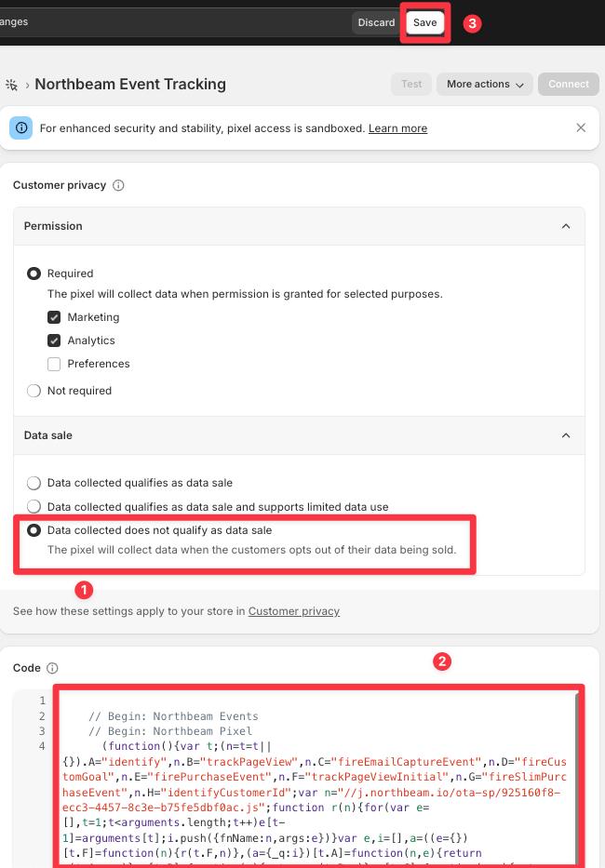This screenshot has width=605, height=868.
Task: Enable the Preferences checkbox
Action: click(x=54, y=364)
